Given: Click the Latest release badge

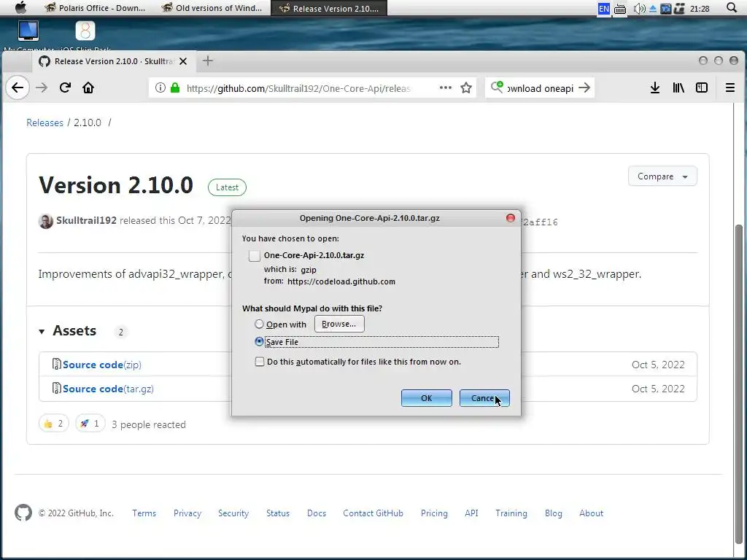Looking at the screenshot, I should pyautogui.click(x=228, y=187).
